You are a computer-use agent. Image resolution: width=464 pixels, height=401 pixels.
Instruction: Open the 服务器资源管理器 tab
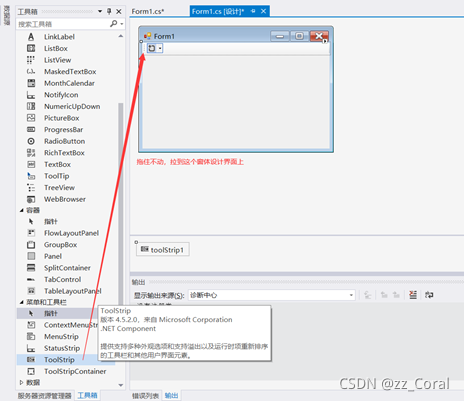pyautogui.click(x=44, y=396)
